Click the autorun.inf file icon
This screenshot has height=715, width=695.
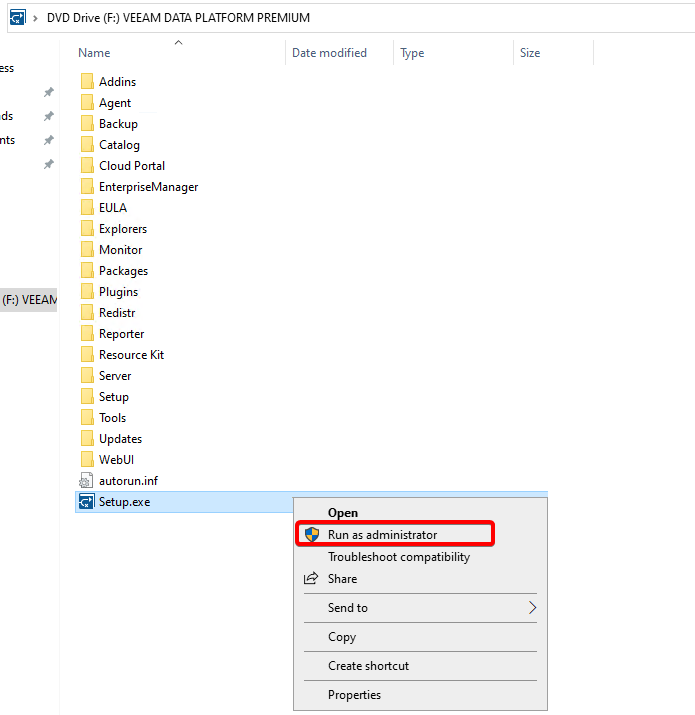tap(86, 481)
